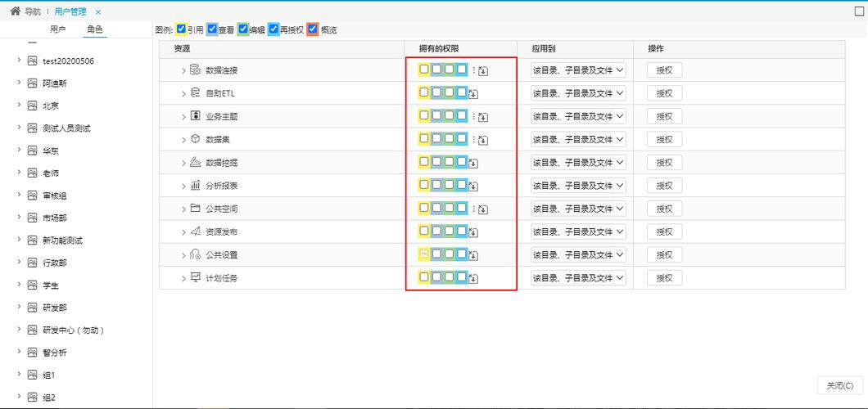Click the import icon in 自助ETL row

[x=473, y=94]
